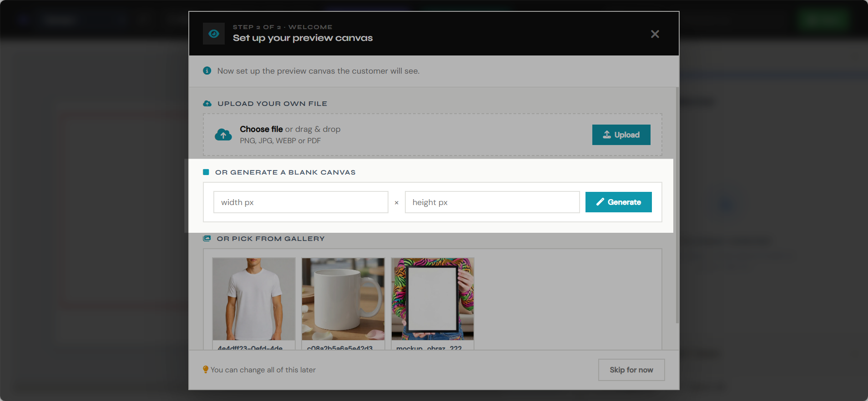Click 'You can change all of this later' text
This screenshot has height=401, width=868.
[x=263, y=370]
